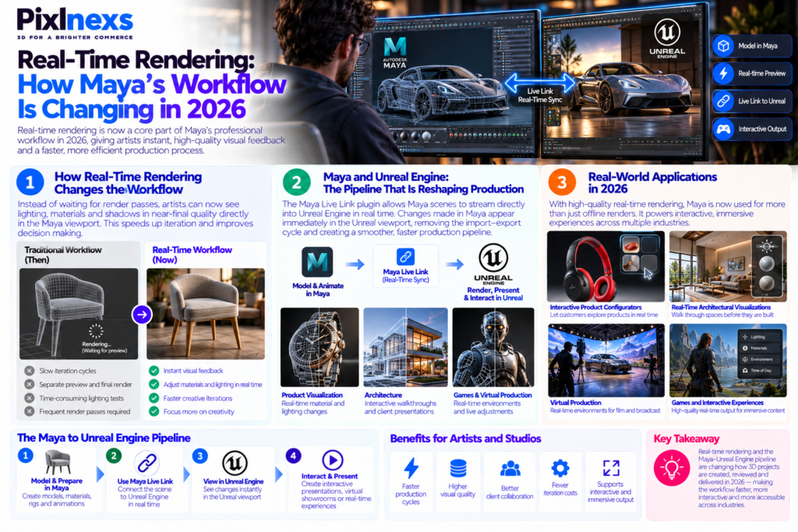
Task: Click the Autodesk Maya logo on left monitor
Action: [394, 52]
